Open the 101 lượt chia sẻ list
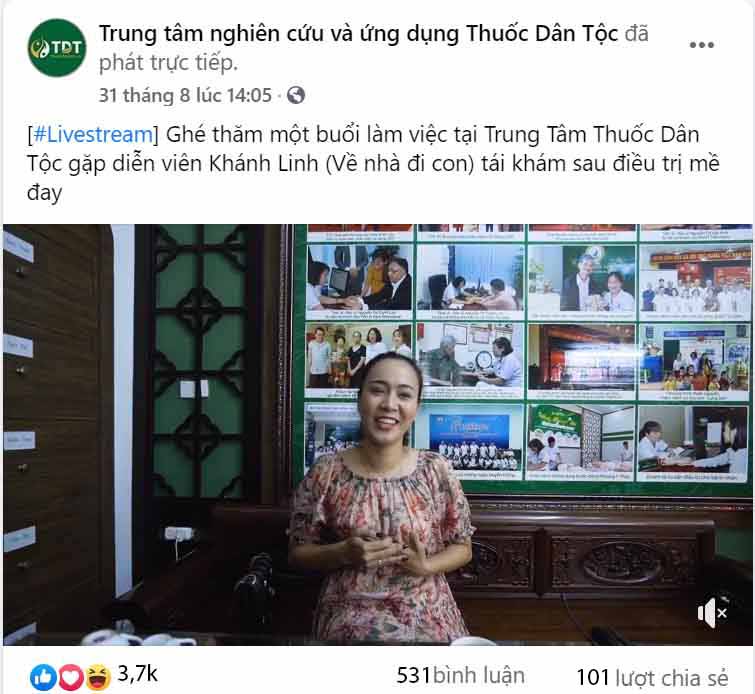 pyautogui.click(x=652, y=678)
